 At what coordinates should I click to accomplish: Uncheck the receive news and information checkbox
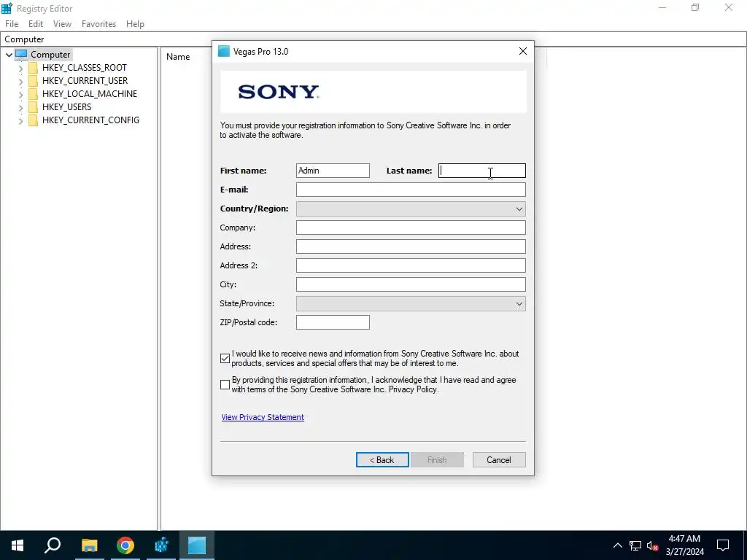click(225, 359)
